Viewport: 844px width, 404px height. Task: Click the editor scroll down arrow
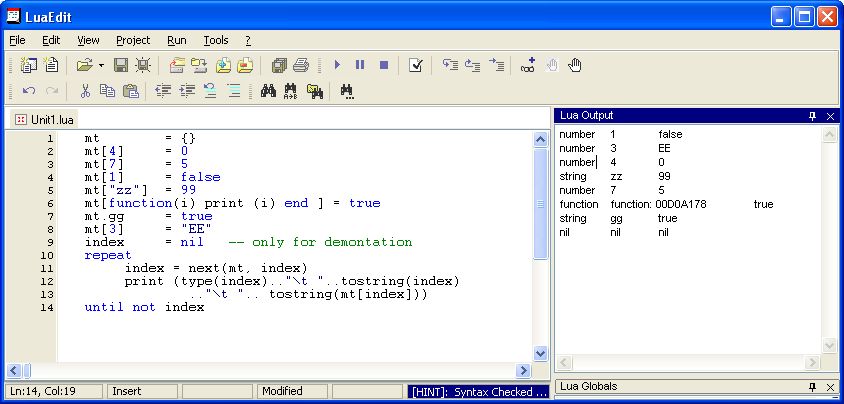click(540, 353)
